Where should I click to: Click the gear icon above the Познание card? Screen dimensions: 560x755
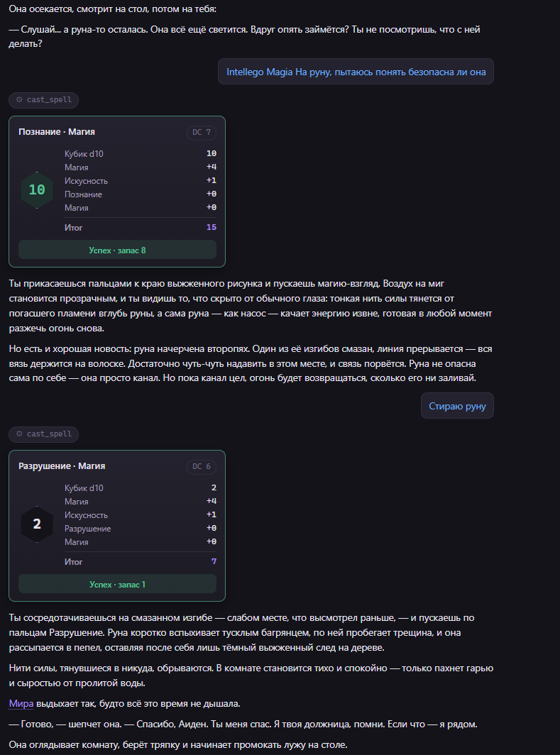coord(19,99)
